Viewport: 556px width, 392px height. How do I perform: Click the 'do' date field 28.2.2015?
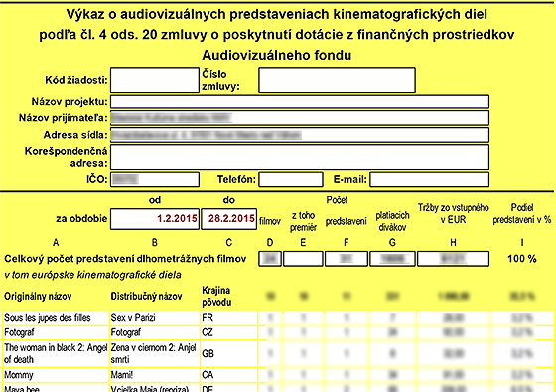coord(229,219)
